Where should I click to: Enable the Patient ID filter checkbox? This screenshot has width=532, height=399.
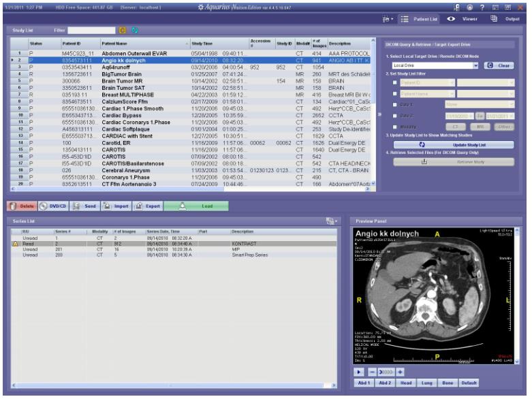(x=393, y=83)
